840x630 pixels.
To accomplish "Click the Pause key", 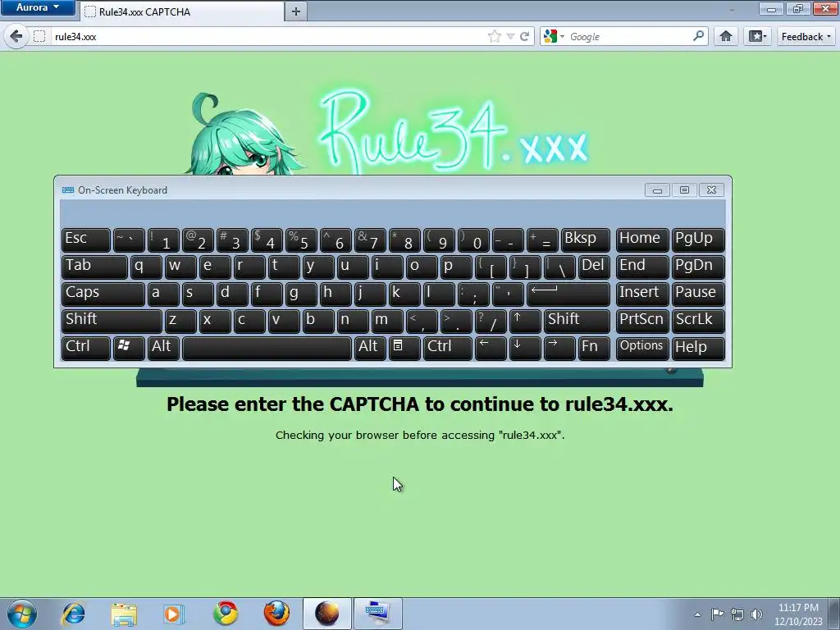I will [x=698, y=294].
